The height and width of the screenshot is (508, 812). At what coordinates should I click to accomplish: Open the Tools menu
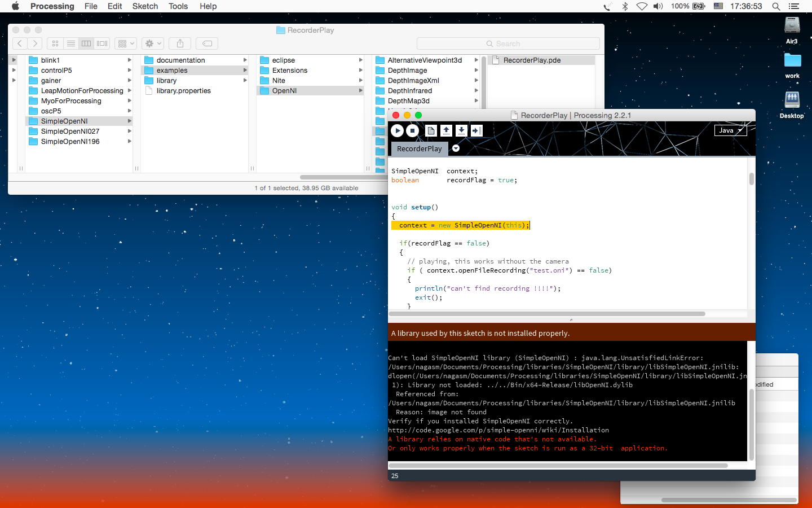click(x=178, y=6)
